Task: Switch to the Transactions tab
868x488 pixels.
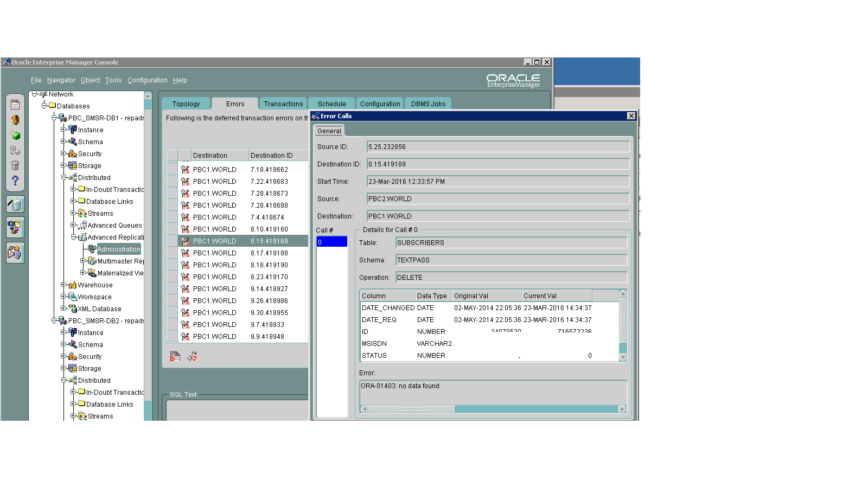Action: tap(283, 104)
